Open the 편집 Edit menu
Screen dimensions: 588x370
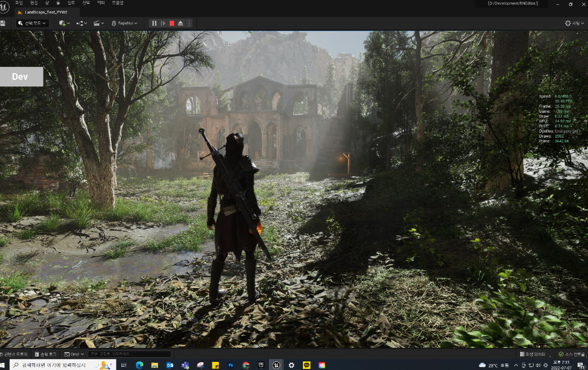pyautogui.click(x=34, y=3)
